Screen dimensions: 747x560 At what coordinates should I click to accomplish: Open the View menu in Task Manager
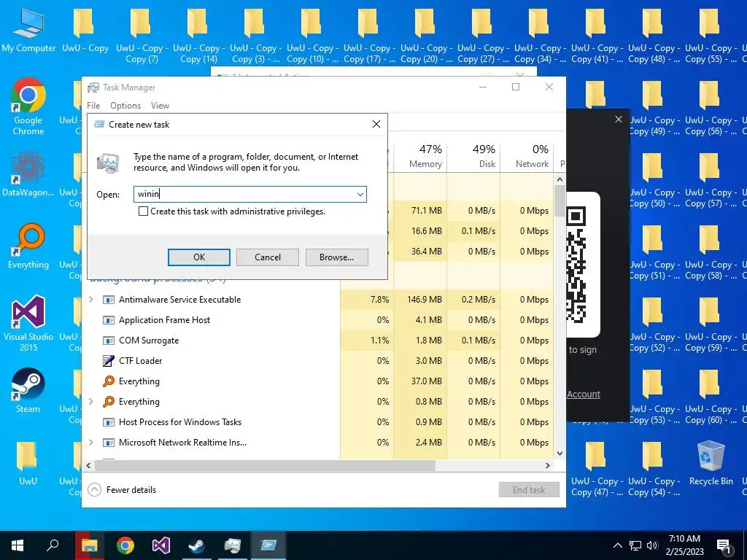(x=160, y=106)
